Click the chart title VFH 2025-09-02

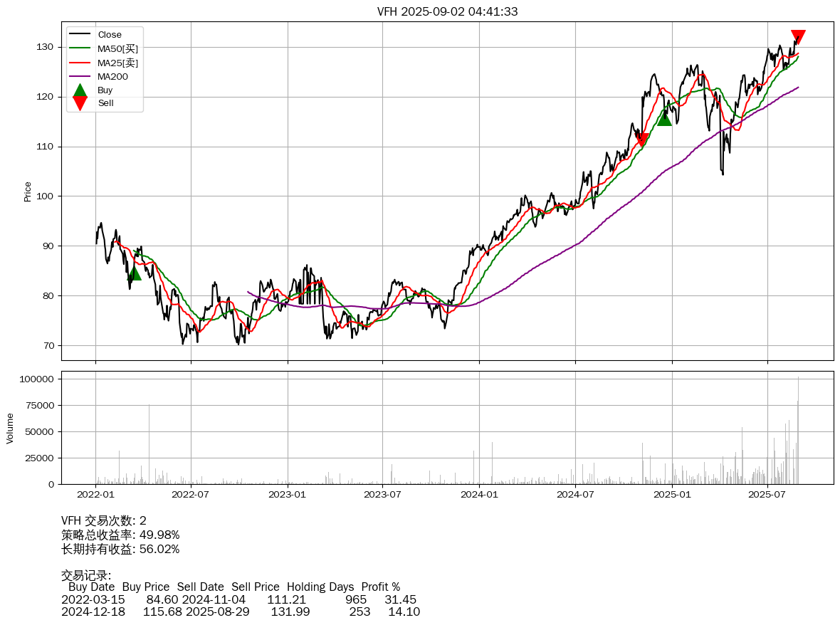coord(447,11)
